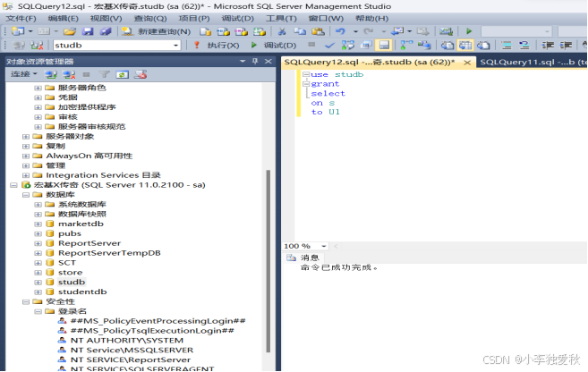
Task: Open the 100 % zoom dropdown
Action: [x=324, y=246]
